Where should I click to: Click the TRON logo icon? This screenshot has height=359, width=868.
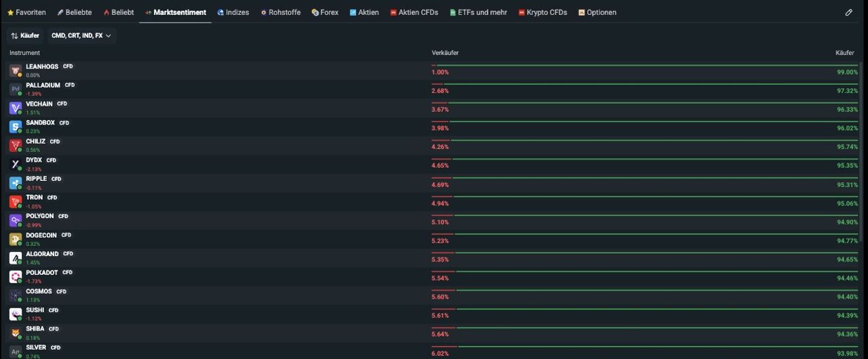point(16,202)
